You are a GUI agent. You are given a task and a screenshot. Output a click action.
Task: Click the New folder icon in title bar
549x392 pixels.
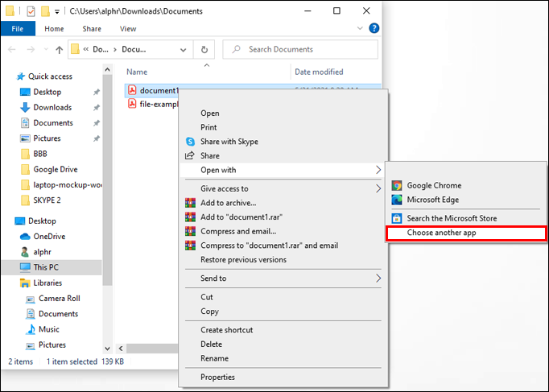coord(45,11)
